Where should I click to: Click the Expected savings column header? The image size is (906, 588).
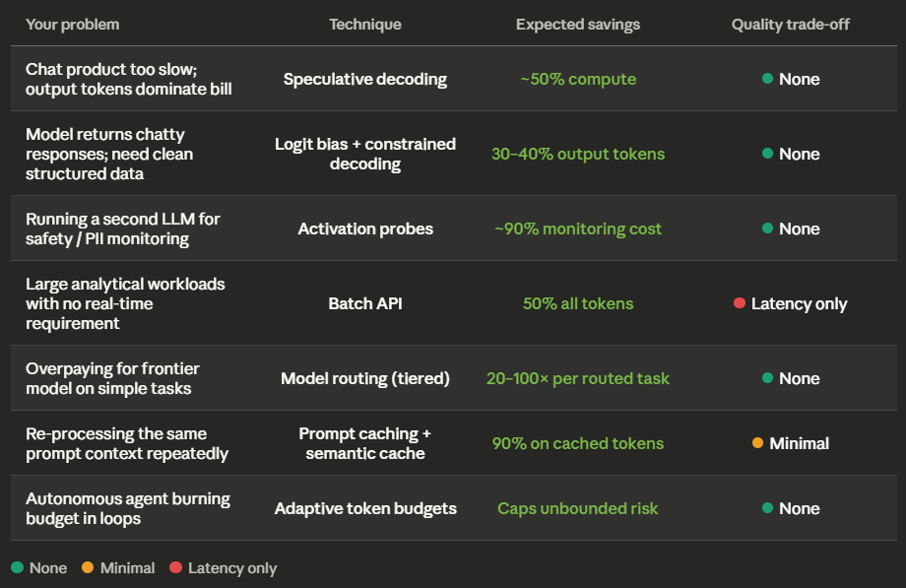pyautogui.click(x=578, y=25)
